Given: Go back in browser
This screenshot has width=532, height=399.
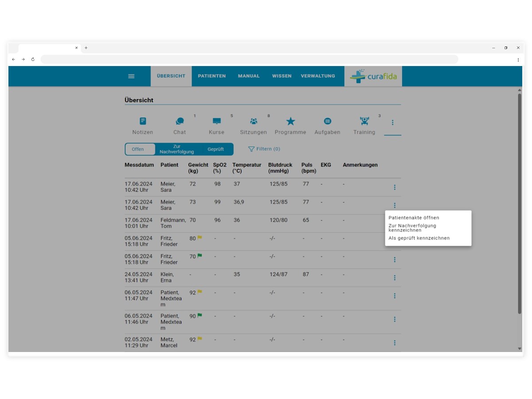Looking at the screenshot, I should point(13,59).
